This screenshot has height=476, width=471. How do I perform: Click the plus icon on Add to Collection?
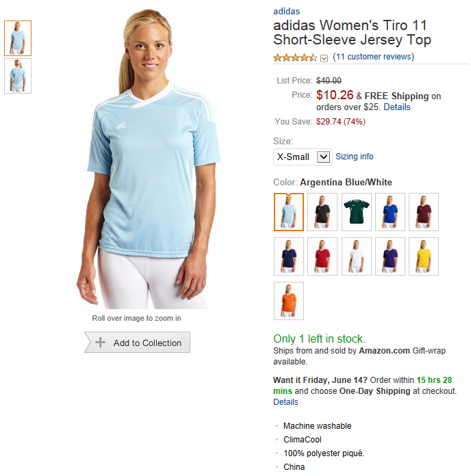100,343
